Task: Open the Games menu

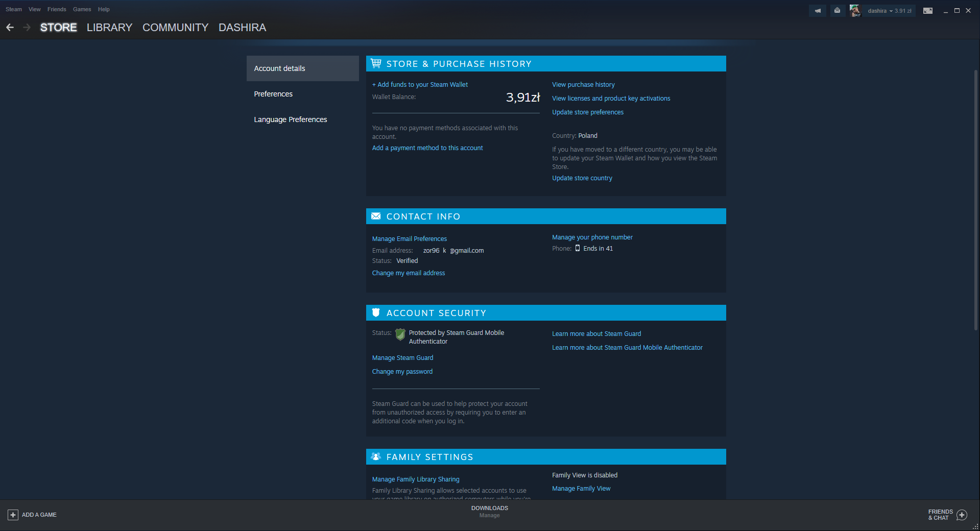Action: 82,9
